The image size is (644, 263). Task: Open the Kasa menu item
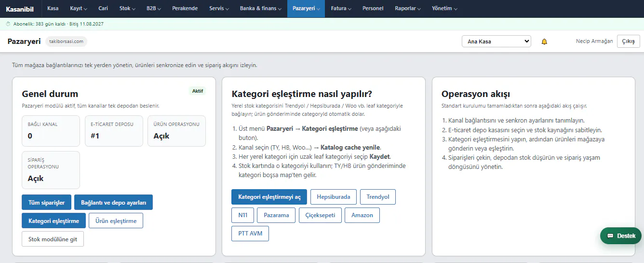(53, 8)
